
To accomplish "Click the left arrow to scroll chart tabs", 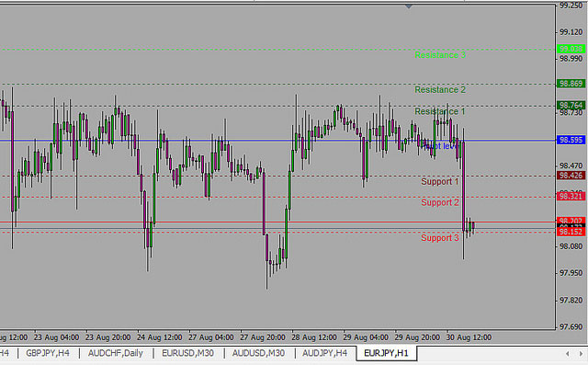I will tap(568, 354).
